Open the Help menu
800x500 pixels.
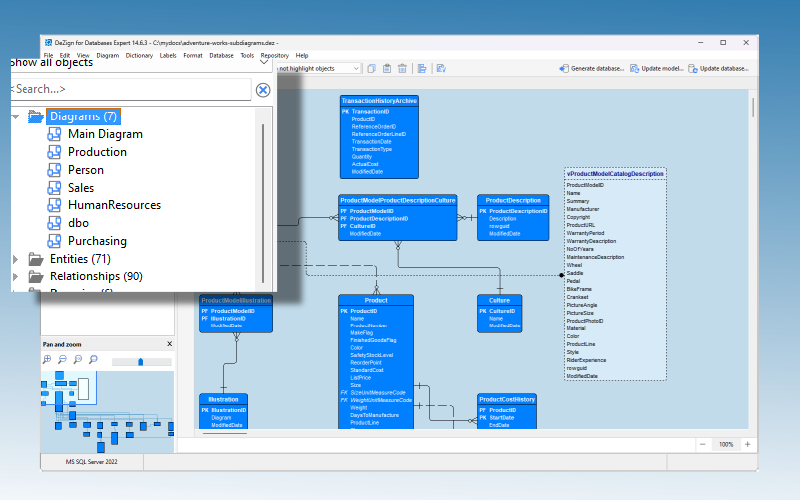(302, 56)
